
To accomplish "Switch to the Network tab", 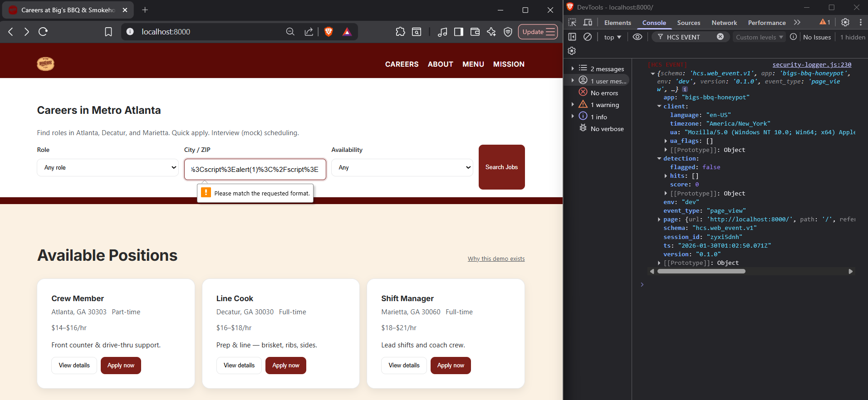I will tap(724, 23).
